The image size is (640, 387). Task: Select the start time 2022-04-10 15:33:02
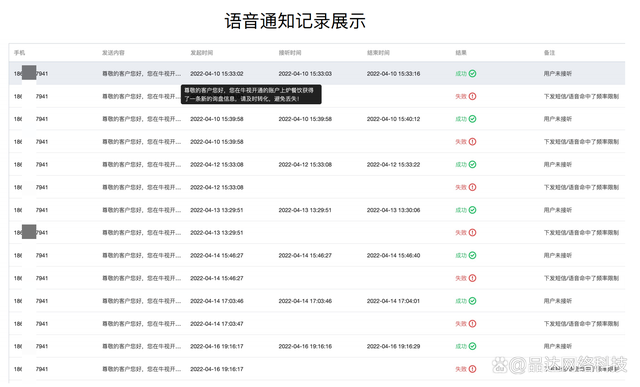pyautogui.click(x=217, y=74)
